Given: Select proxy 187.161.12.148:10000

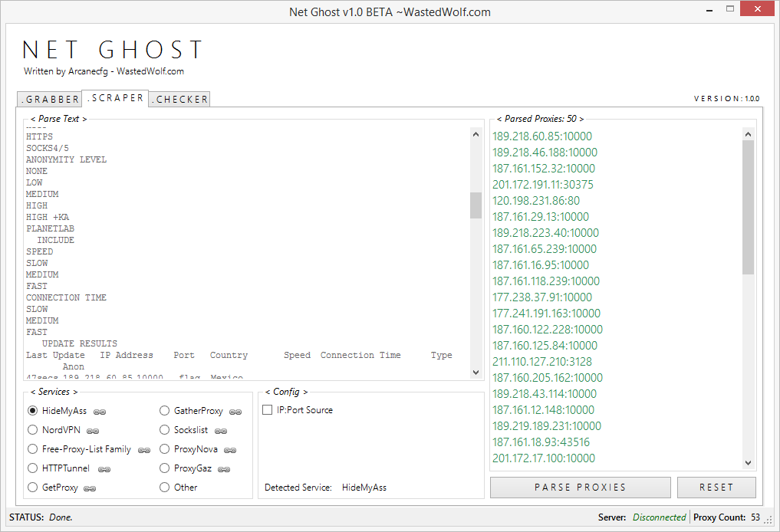Looking at the screenshot, I should click(x=543, y=409).
